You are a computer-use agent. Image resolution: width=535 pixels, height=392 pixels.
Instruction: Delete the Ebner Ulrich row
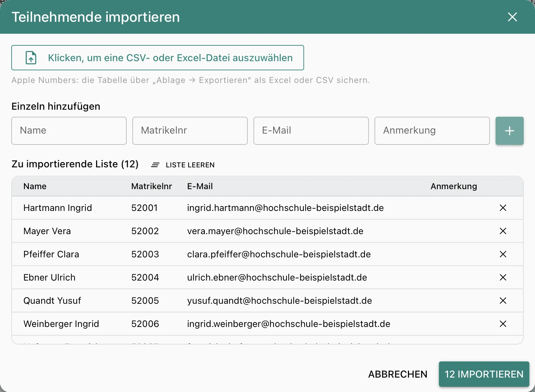503,277
